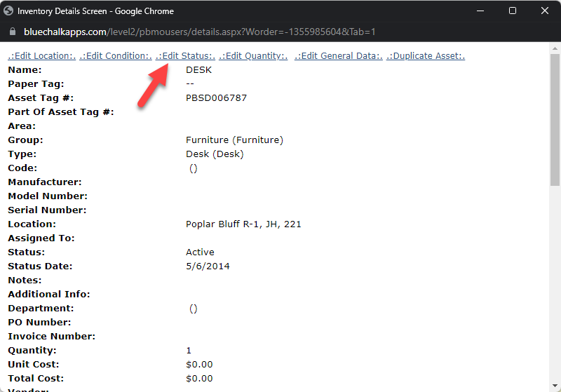
Task: Open the Edit Location link
Action: [x=42, y=56]
